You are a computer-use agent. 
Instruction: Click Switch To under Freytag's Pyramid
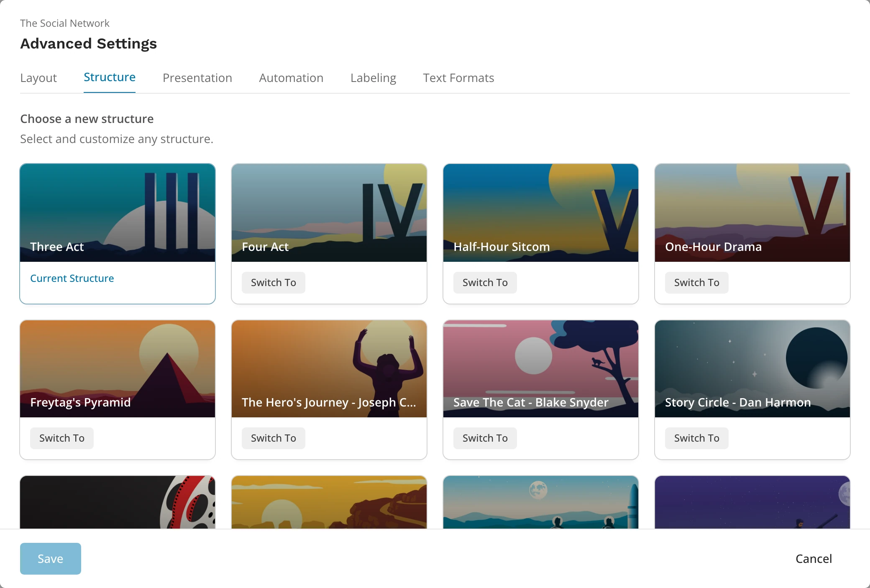[x=62, y=438]
